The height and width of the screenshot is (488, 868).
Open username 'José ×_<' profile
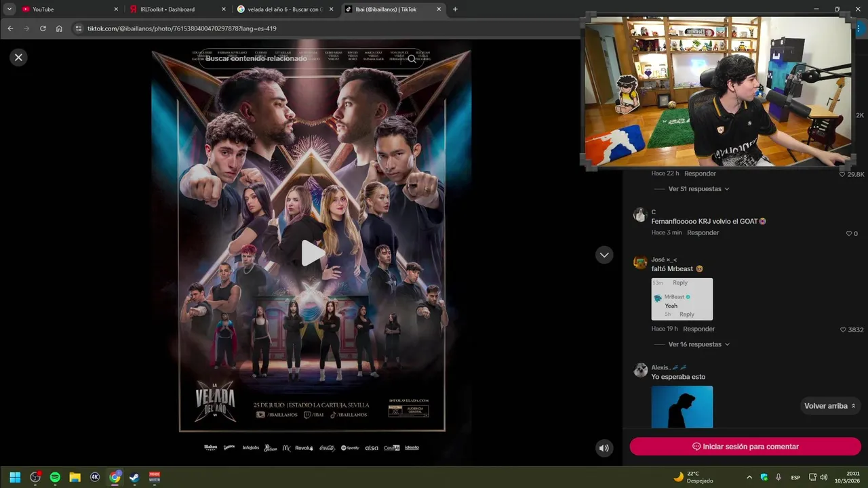[664, 260]
